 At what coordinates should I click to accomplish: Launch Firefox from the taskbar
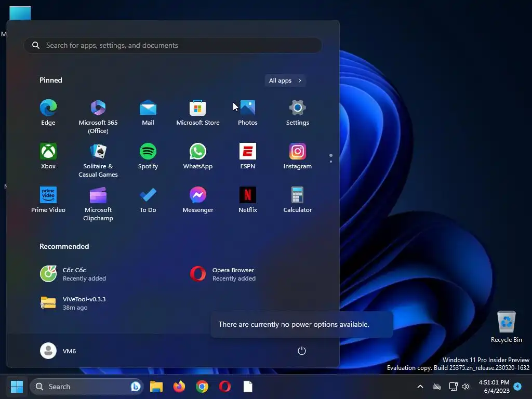(179, 387)
